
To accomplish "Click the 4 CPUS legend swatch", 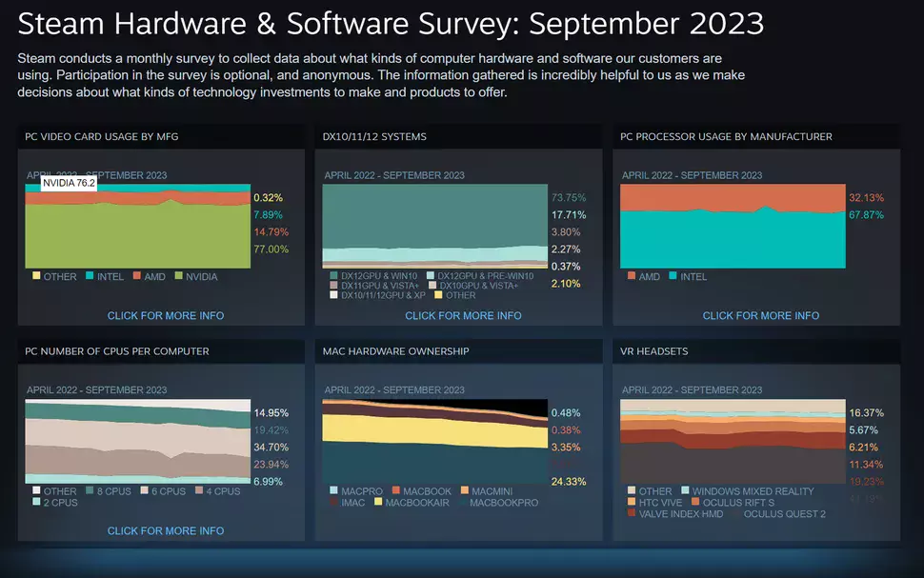I will [199, 490].
